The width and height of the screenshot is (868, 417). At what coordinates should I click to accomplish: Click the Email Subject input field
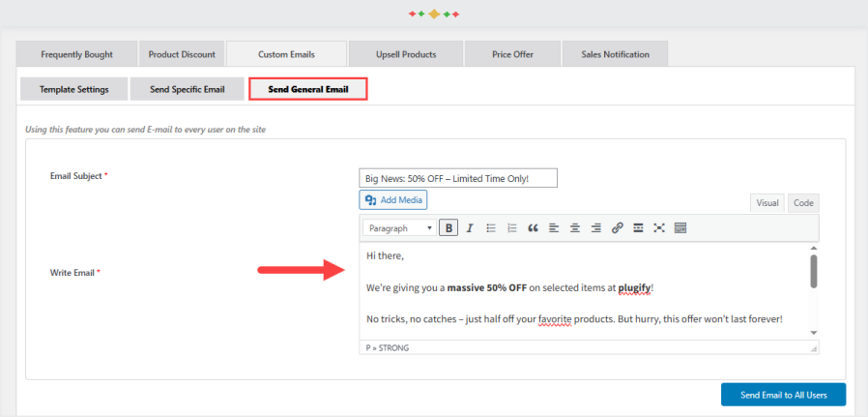[457, 178]
